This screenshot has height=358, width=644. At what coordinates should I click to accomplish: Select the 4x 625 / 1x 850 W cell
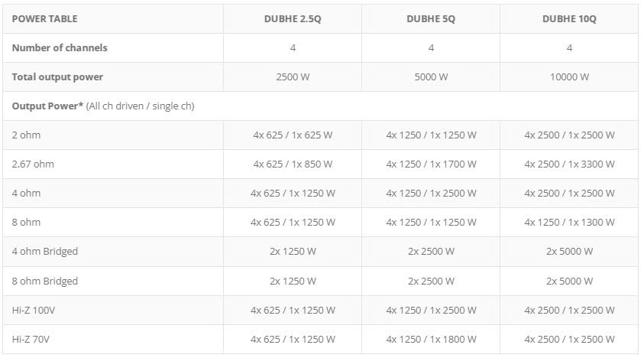[x=293, y=164]
